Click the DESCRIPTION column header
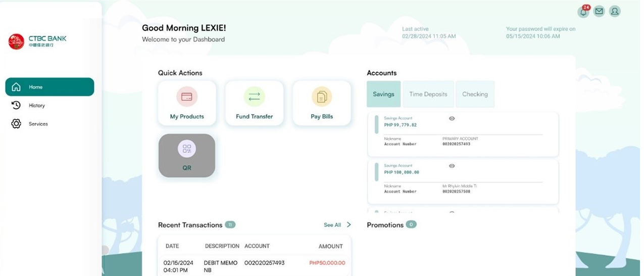The width and height of the screenshot is (644, 276). [222, 246]
